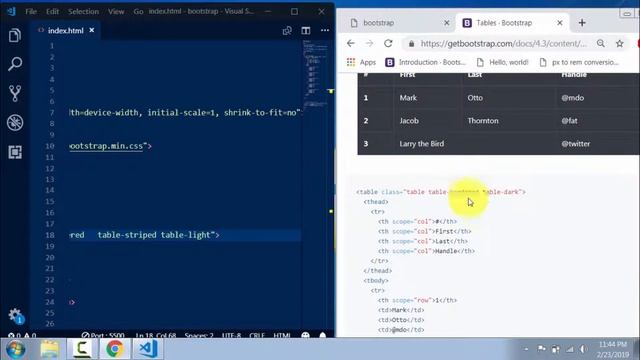Open the Go menu in VS Code

pyautogui.click(x=138, y=11)
